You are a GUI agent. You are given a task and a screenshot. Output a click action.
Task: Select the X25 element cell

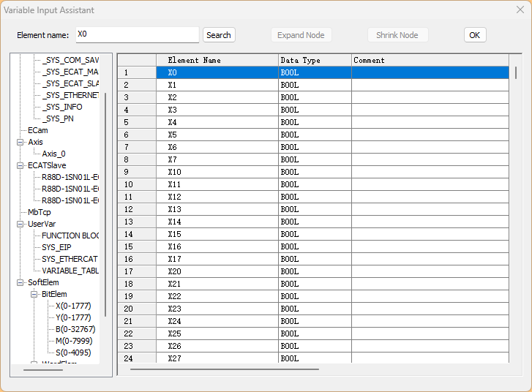coord(217,333)
